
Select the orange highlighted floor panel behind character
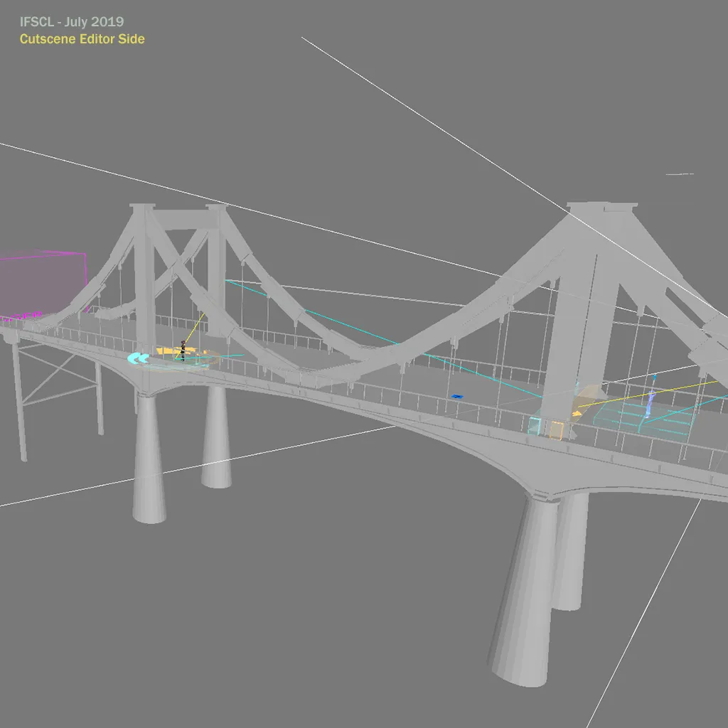[x=176, y=351]
